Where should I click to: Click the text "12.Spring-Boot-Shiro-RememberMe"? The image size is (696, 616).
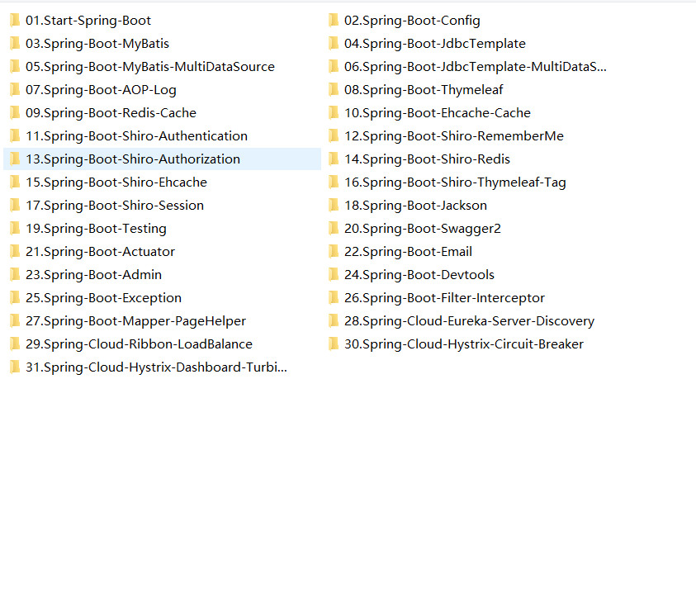pos(453,136)
